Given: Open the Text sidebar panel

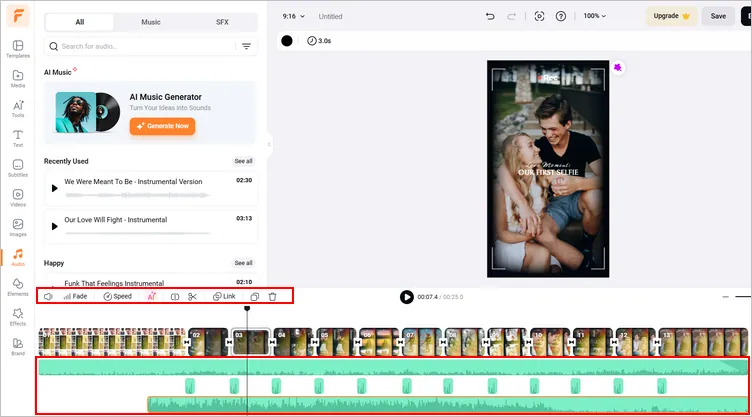Looking at the screenshot, I should click(x=18, y=138).
